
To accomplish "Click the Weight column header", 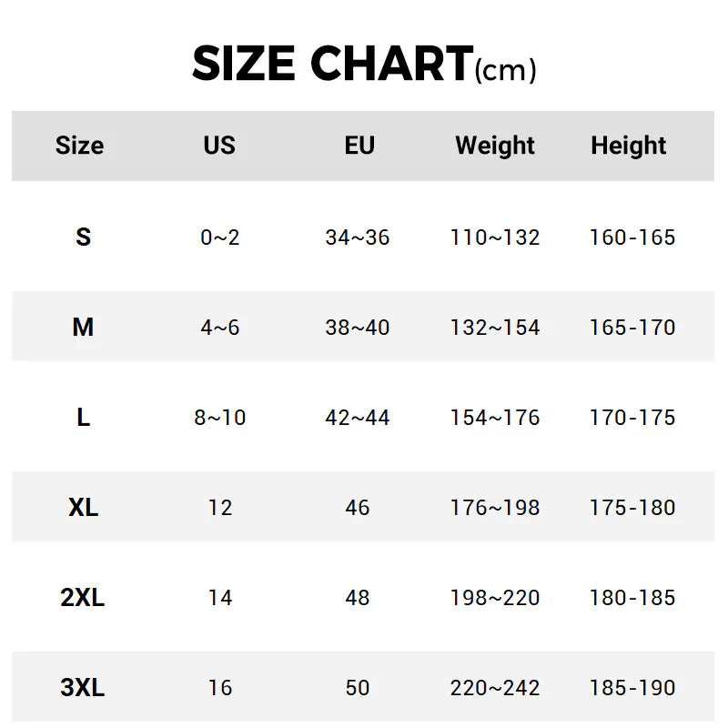I will pyautogui.click(x=495, y=146).
